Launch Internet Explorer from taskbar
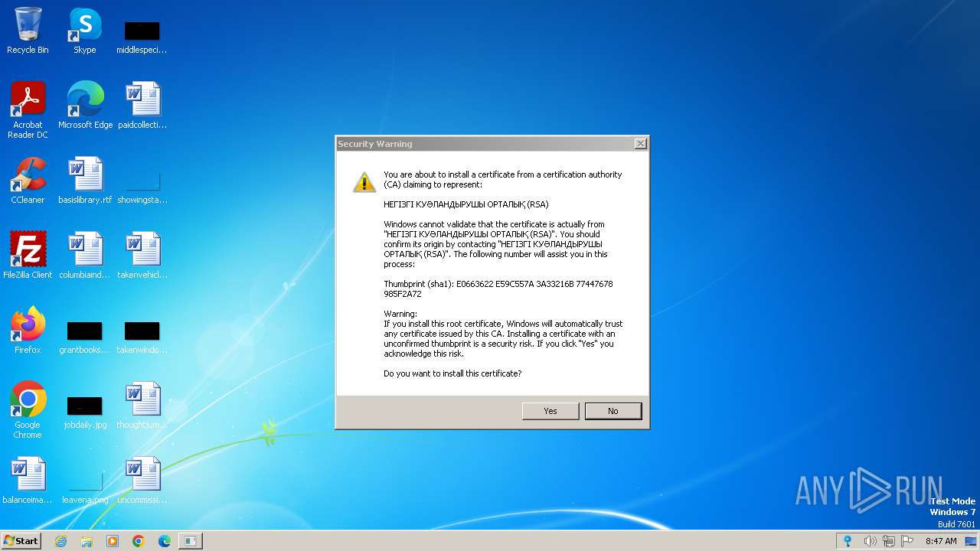This screenshot has height=551, width=980. pyautogui.click(x=60, y=541)
